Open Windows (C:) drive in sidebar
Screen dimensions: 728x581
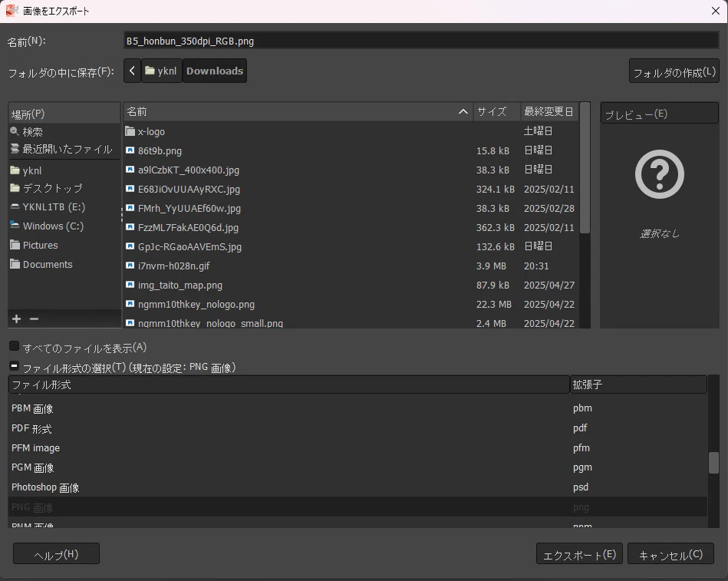[x=64, y=226]
